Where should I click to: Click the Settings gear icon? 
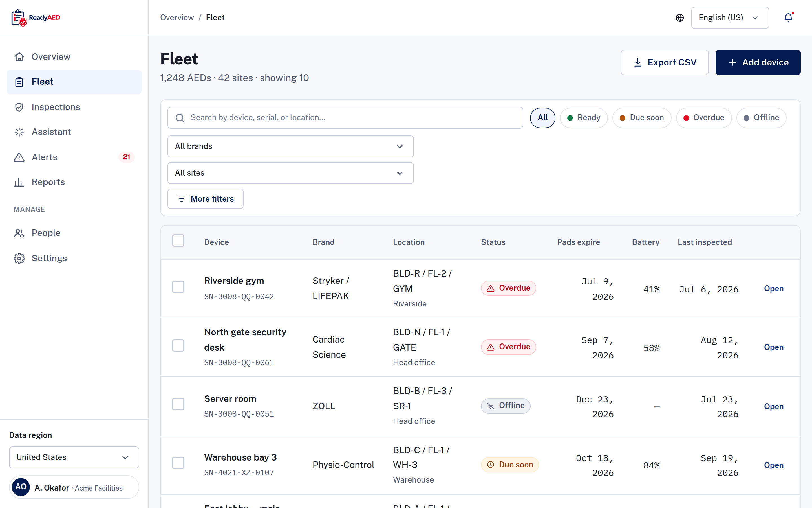19,258
